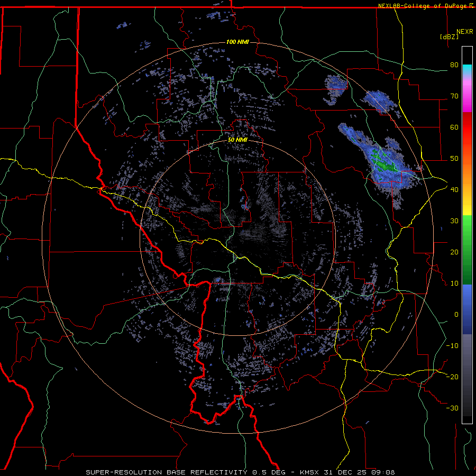Click the 20 value on dBZ scale
476x476 pixels.
(x=454, y=252)
